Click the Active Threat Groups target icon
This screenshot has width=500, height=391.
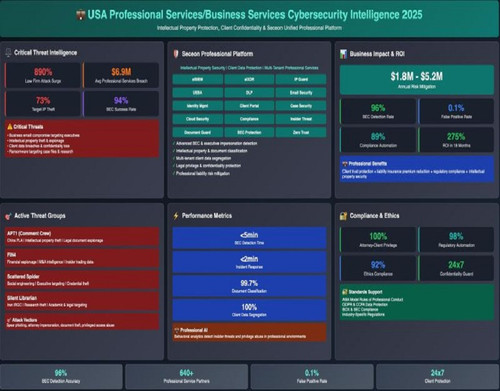coord(8,216)
